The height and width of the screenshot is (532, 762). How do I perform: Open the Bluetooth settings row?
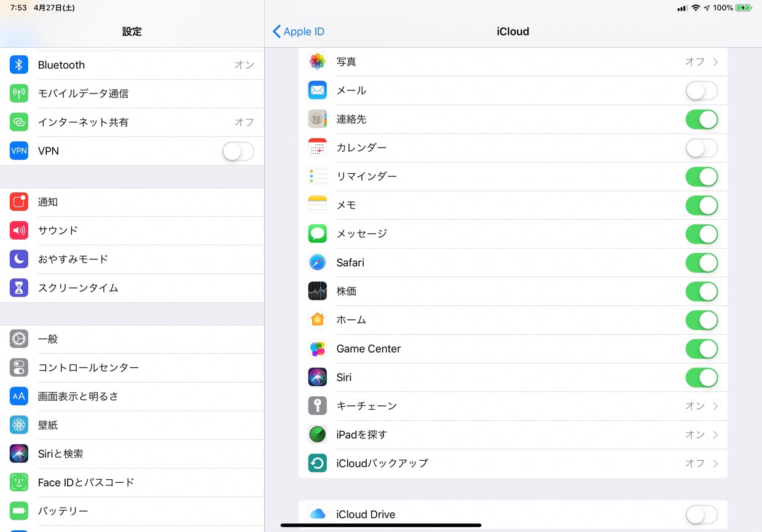tap(132, 65)
